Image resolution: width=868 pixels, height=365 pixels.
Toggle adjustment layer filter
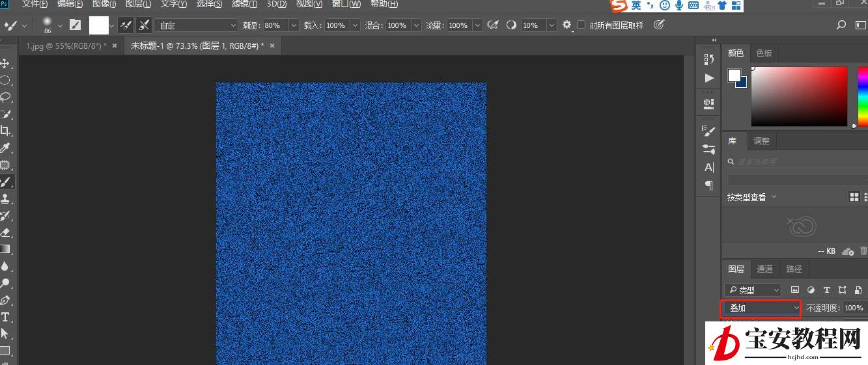point(811,290)
